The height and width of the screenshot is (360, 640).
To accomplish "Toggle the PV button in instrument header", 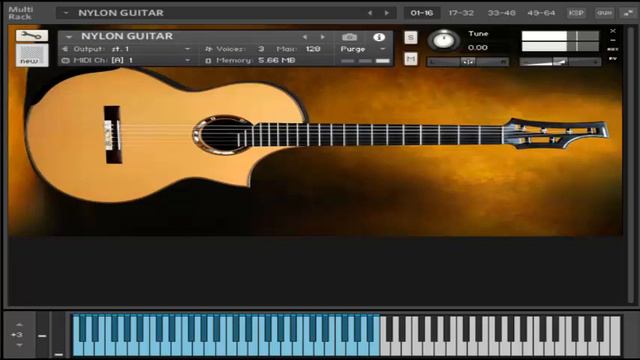I will (613, 59).
